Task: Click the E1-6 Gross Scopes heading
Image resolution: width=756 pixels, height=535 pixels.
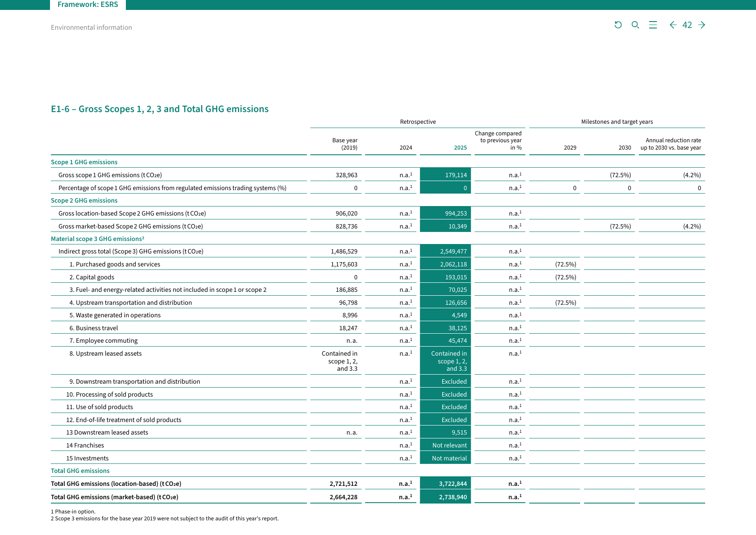Action: click(x=159, y=109)
